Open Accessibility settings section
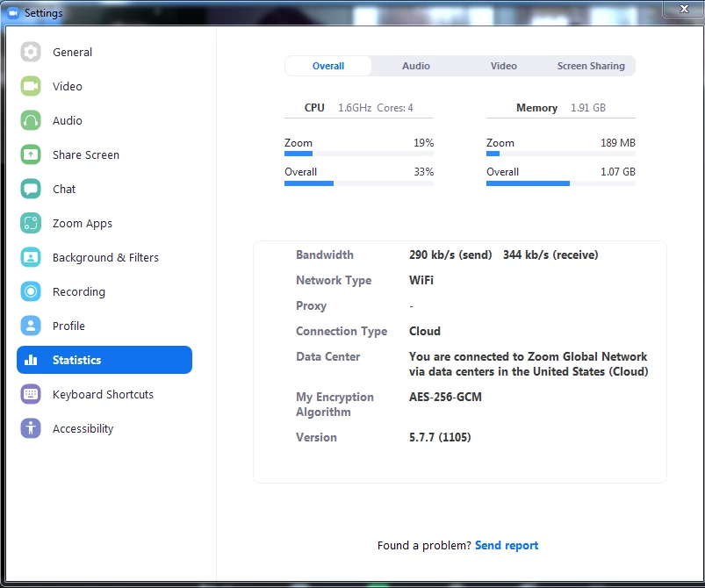The width and height of the screenshot is (705, 588). pos(83,429)
